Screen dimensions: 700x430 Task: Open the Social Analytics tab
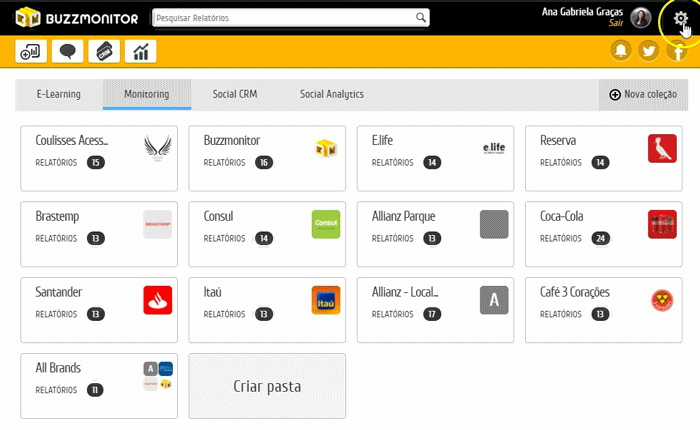click(332, 94)
